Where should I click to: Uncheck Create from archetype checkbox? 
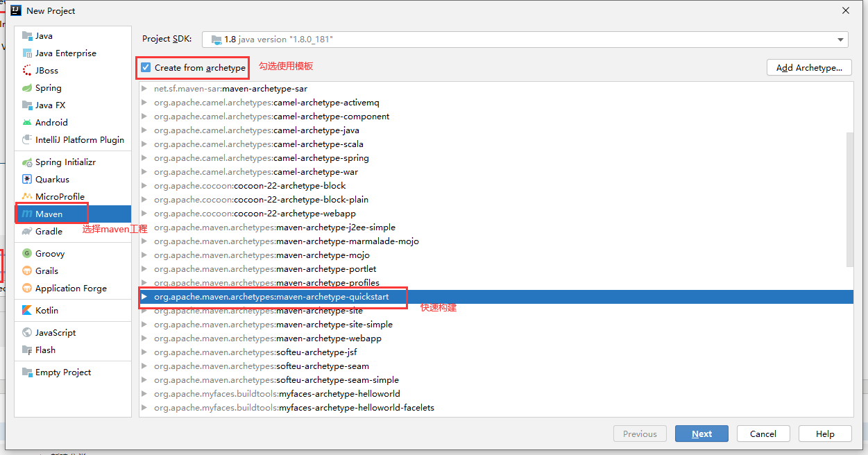146,68
